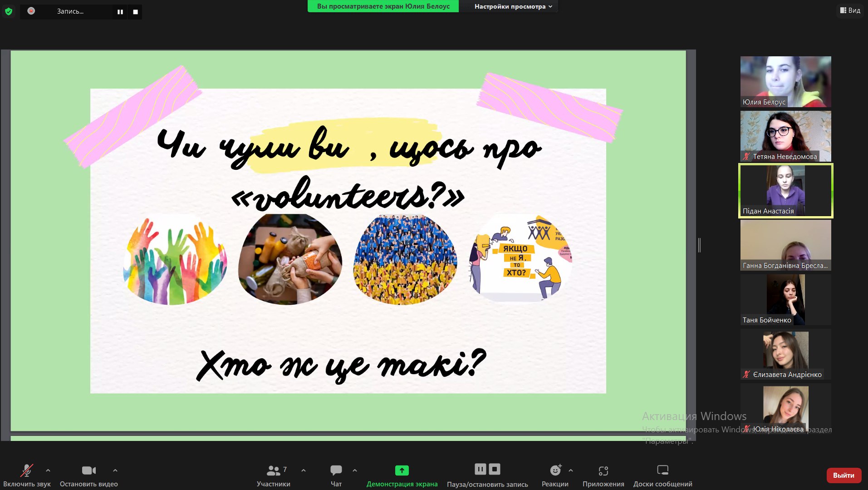The width and height of the screenshot is (868, 490).
Task: Expand the arrow next to Участники
Action: click(304, 470)
